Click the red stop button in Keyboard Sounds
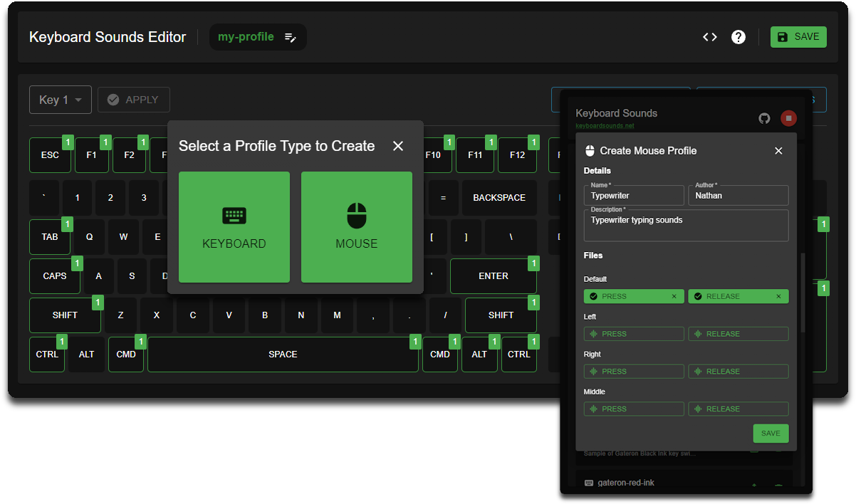This screenshot has width=856, height=504. [x=788, y=118]
